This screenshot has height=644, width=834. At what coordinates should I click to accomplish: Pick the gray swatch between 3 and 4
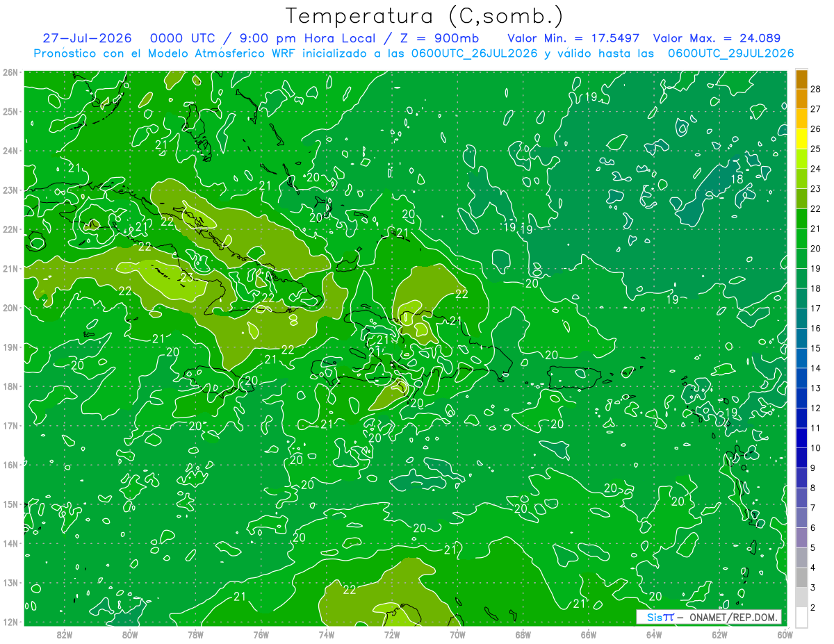[x=801, y=577]
